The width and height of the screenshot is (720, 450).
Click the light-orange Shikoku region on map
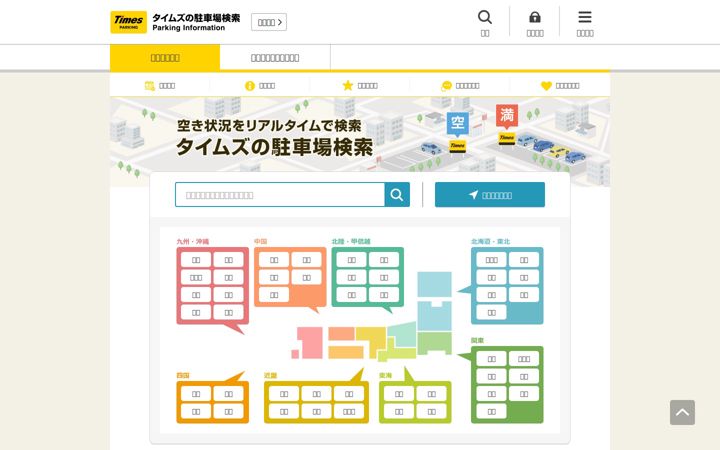tap(346, 353)
